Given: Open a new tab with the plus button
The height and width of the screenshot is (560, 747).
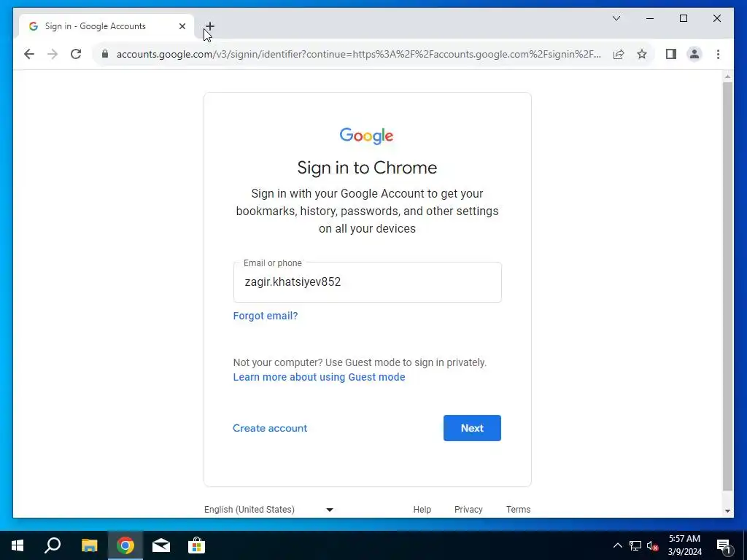Looking at the screenshot, I should (x=210, y=26).
